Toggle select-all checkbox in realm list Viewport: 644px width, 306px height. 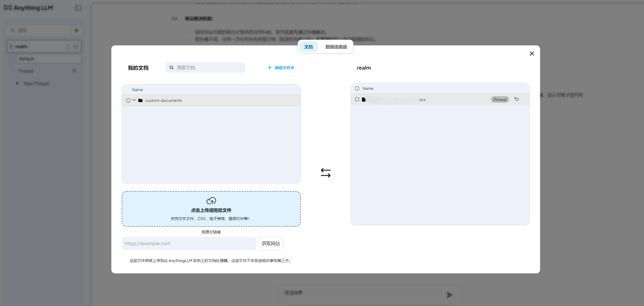coord(357,88)
